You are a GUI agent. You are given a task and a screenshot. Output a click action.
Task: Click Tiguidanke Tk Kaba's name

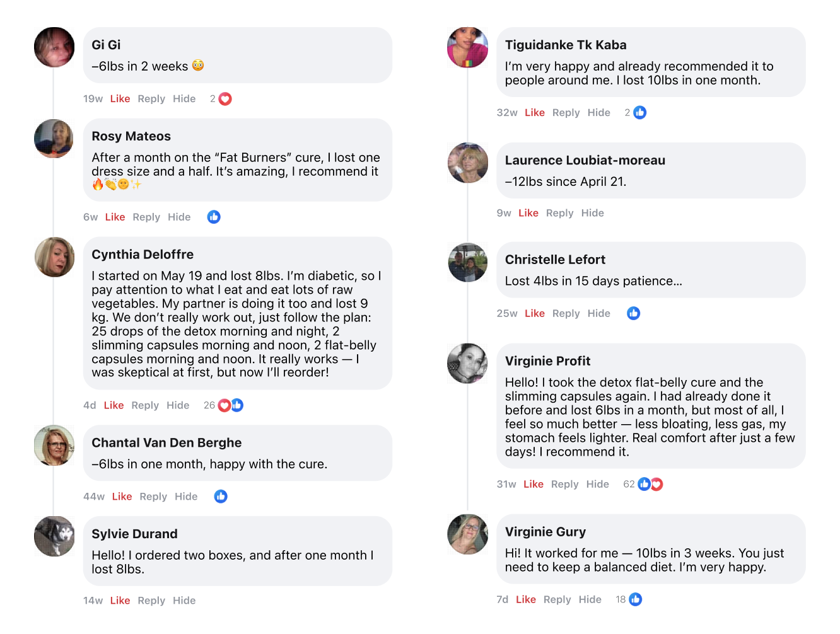(566, 45)
